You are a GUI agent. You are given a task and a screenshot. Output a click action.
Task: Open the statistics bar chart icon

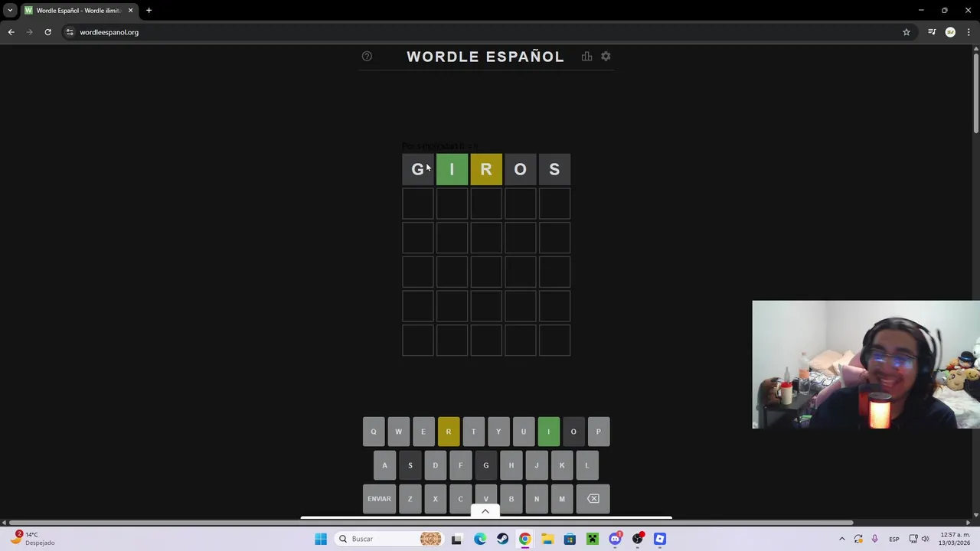(x=586, y=56)
